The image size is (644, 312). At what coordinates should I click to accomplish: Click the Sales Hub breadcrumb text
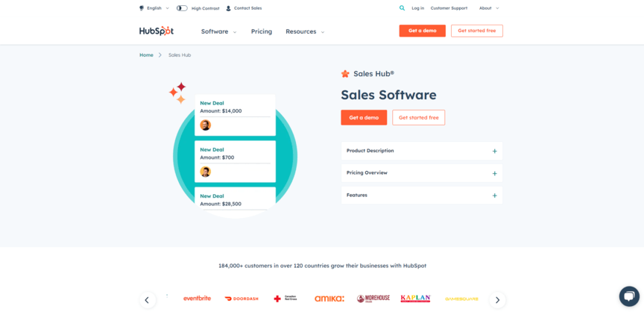pos(180,55)
